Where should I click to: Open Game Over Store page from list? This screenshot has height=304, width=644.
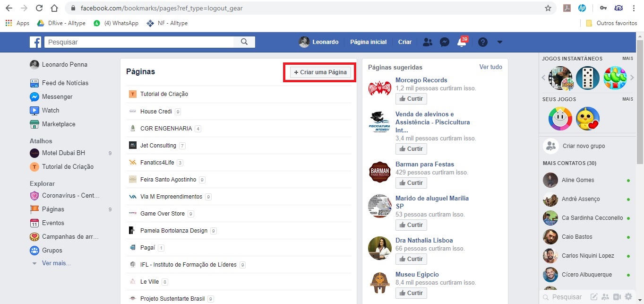[x=162, y=214]
